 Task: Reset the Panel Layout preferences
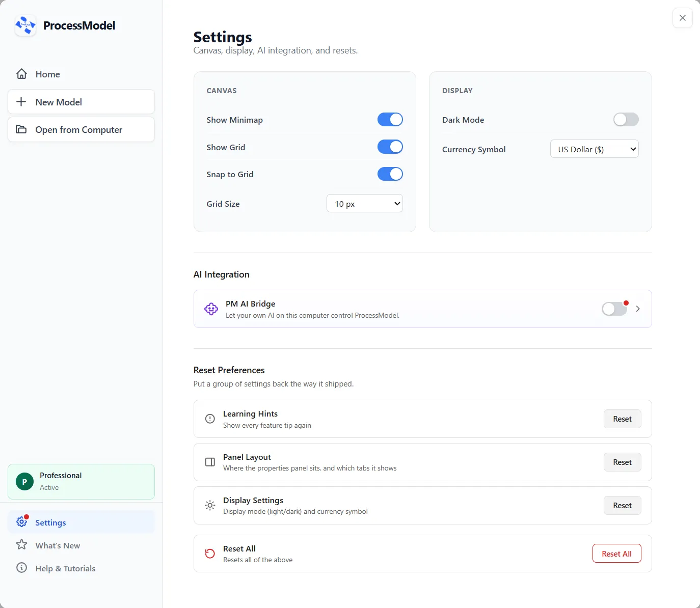pos(623,462)
